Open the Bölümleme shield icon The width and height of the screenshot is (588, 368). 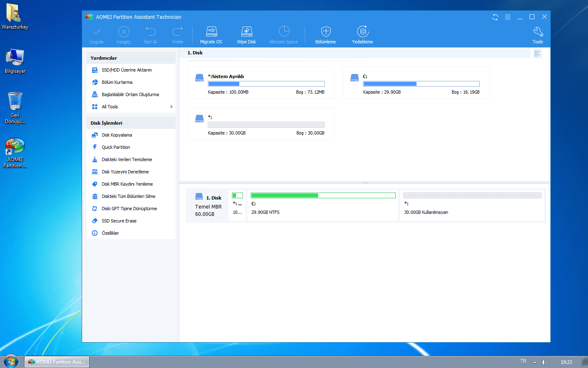pyautogui.click(x=326, y=31)
